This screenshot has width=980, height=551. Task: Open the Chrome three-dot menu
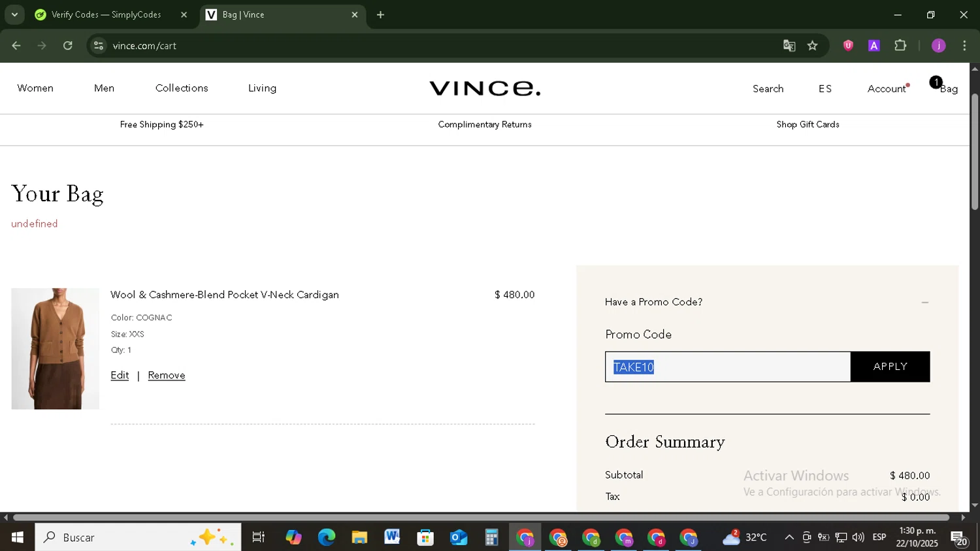(965, 46)
